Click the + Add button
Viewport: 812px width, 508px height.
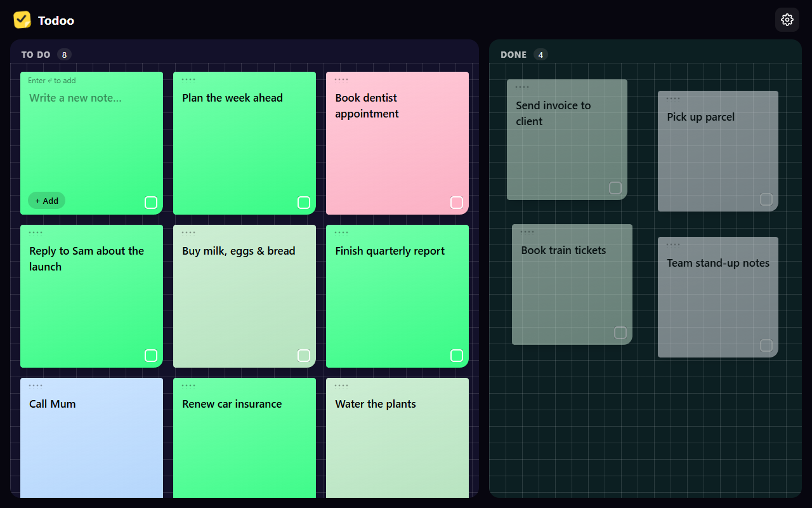(46, 201)
